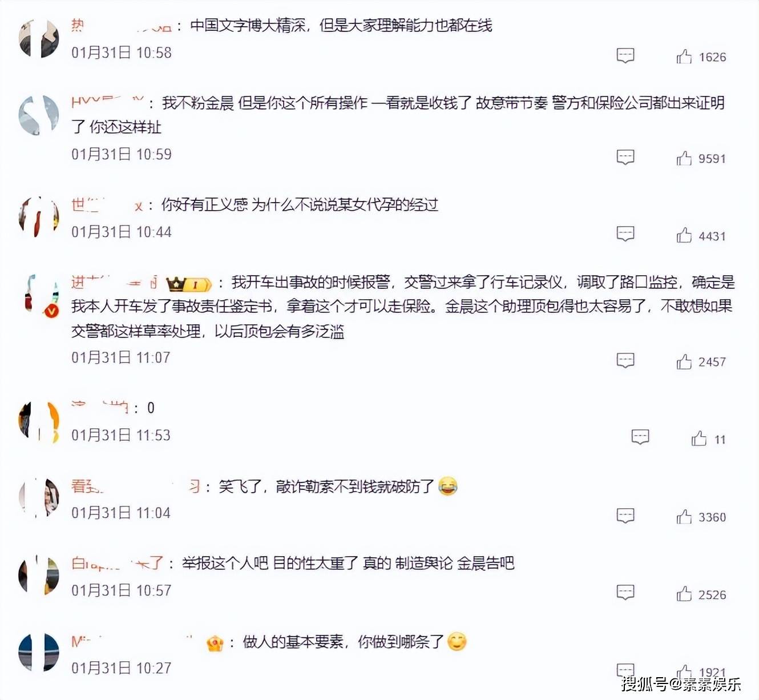Open avatar of the 10:58 commenter

tap(39, 38)
